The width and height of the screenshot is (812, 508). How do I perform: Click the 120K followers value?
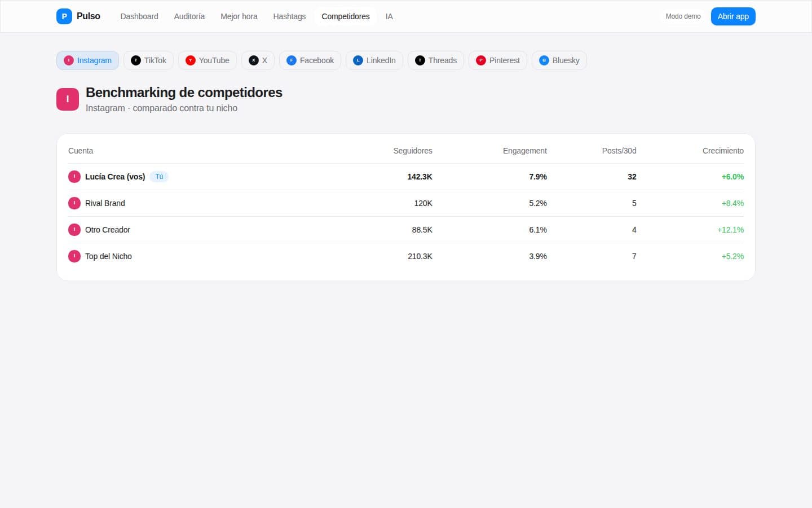click(423, 203)
